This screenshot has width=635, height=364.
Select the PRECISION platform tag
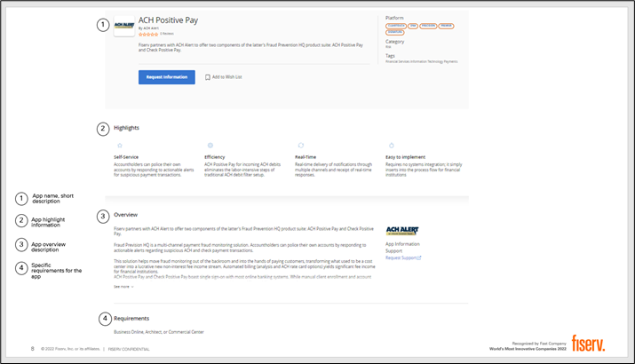click(428, 26)
